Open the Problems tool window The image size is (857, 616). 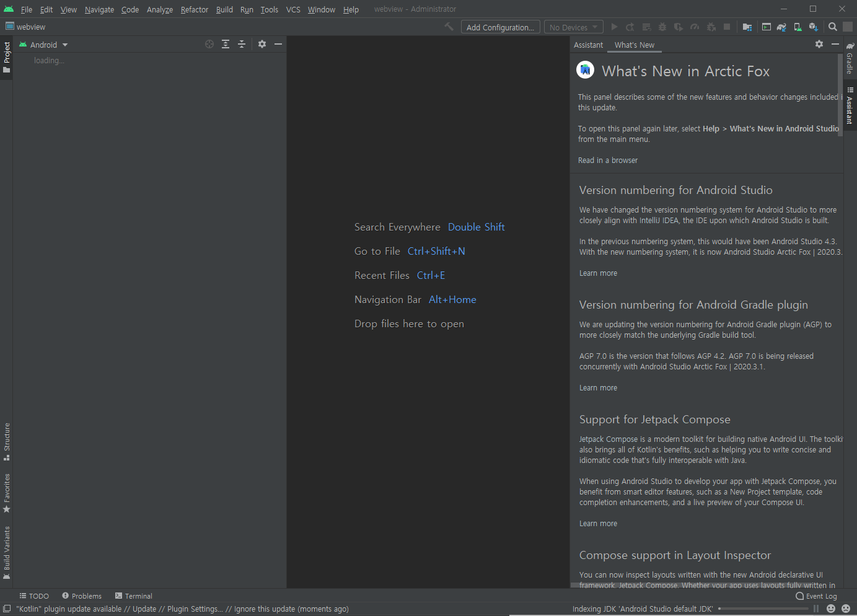tap(82, 596)
